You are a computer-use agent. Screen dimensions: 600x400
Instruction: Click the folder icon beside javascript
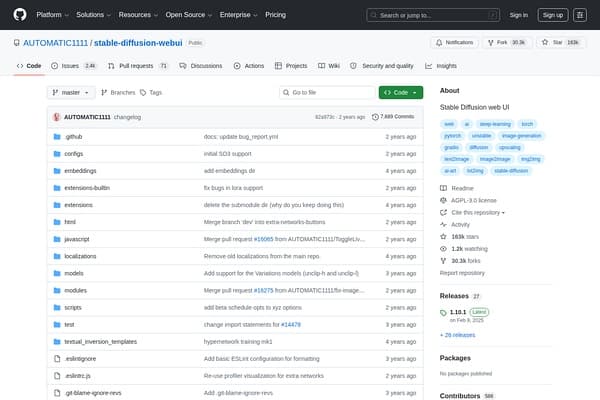57,239
